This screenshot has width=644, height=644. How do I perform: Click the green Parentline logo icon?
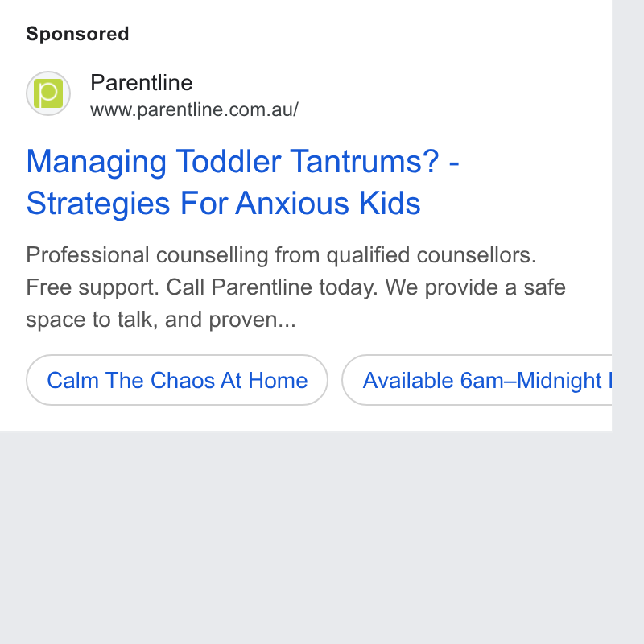click(48, 93)
